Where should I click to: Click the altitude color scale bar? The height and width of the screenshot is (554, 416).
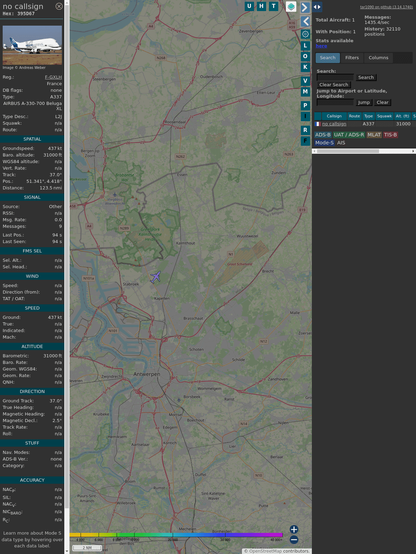(176, 535)
